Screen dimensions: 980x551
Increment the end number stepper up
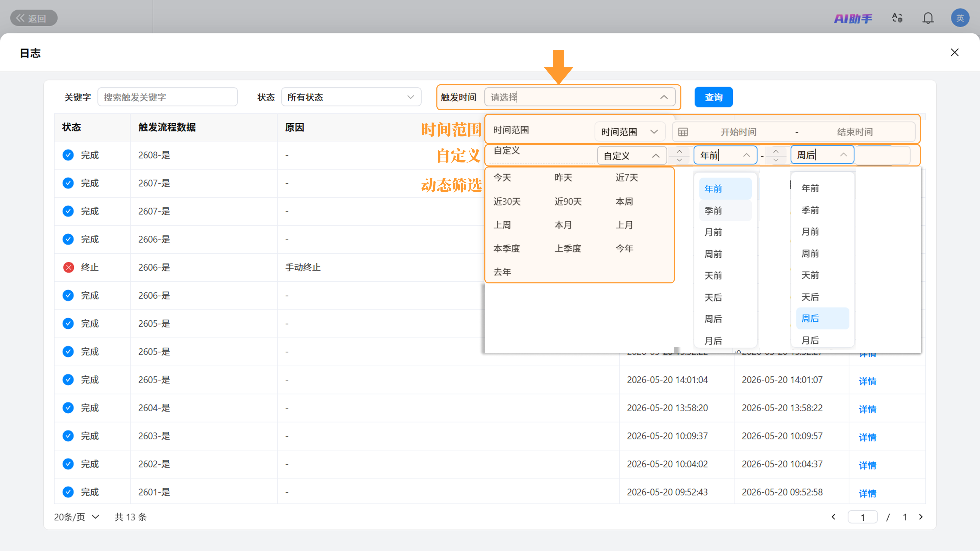click(776, 151)
